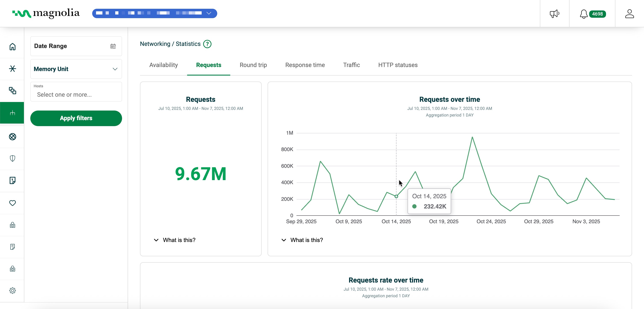
Task: Open the heart icon sidebar section
Action: tap(13, 203)
